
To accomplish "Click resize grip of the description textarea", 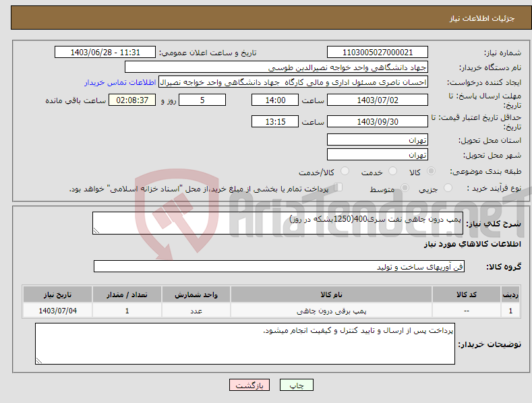I will (96, 230).
